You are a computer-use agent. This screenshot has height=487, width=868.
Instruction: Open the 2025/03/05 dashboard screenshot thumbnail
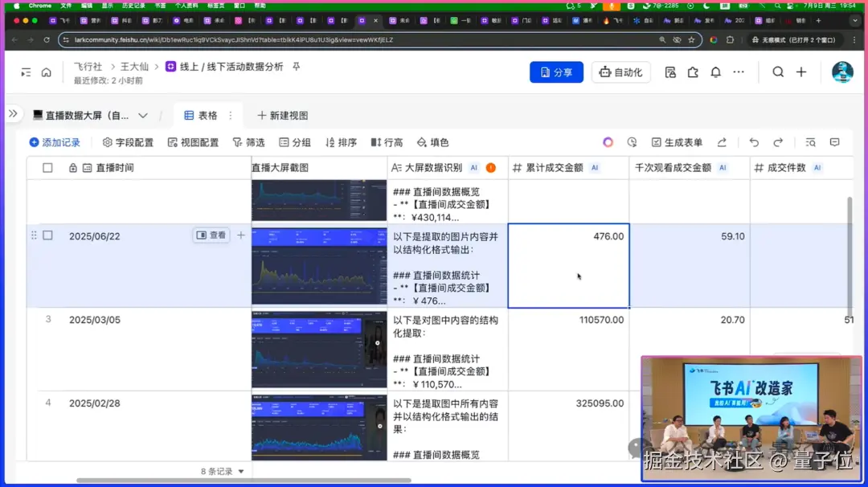coord(319,350)
